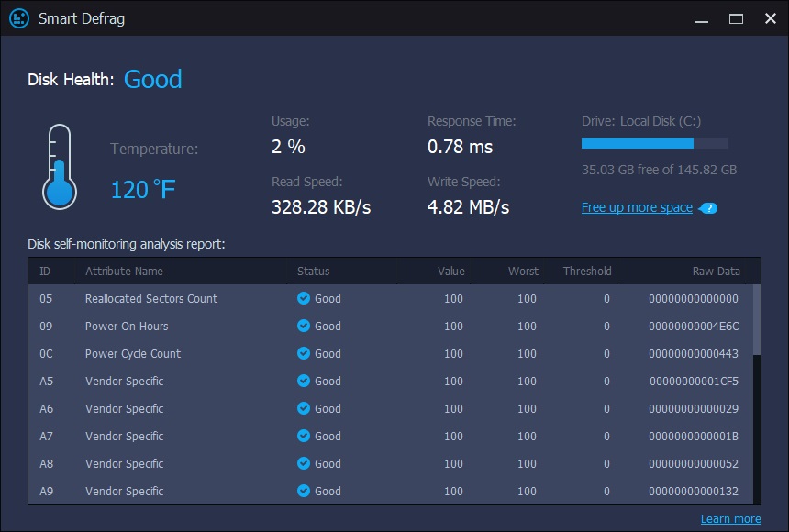Select the Raw Data column header
The image size is (789, 532).
click(x=716, y=272)
